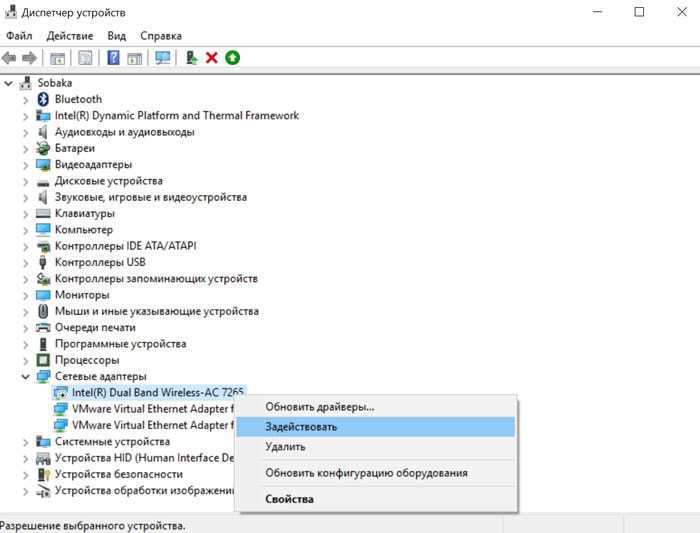The image size is (700, 533).
Task: Click the Мыши mouse icon
Action: coord(43,311)
